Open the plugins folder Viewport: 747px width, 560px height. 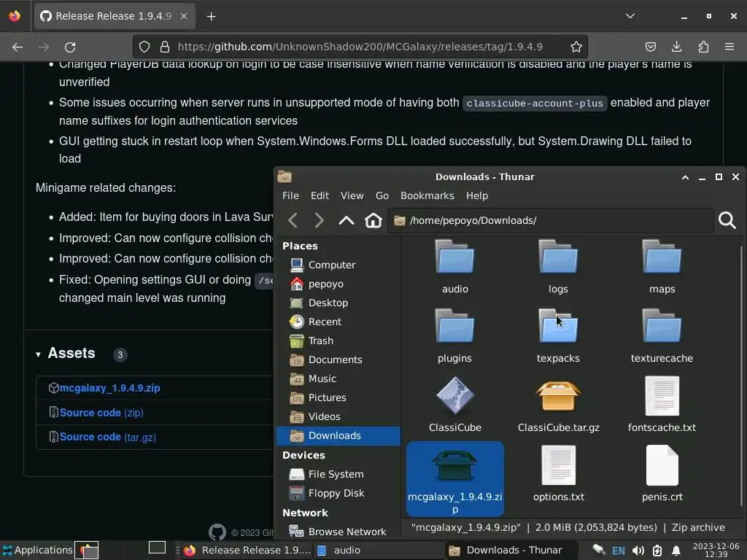(455, 336)
